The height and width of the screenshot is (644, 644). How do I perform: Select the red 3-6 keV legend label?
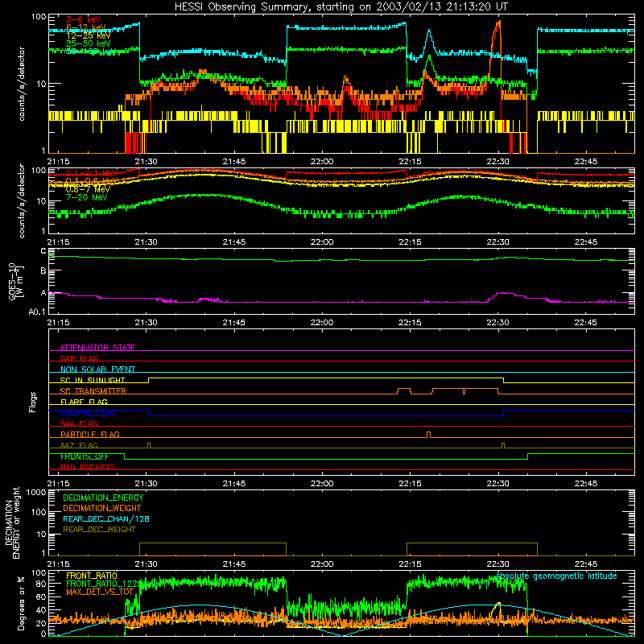[84, 19]
